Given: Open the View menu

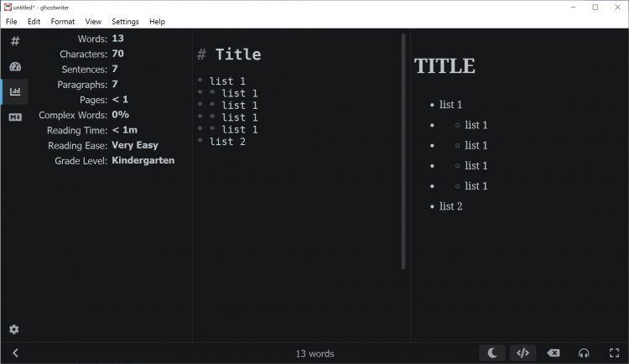Looking at the screenshot, I should [93, 21].
